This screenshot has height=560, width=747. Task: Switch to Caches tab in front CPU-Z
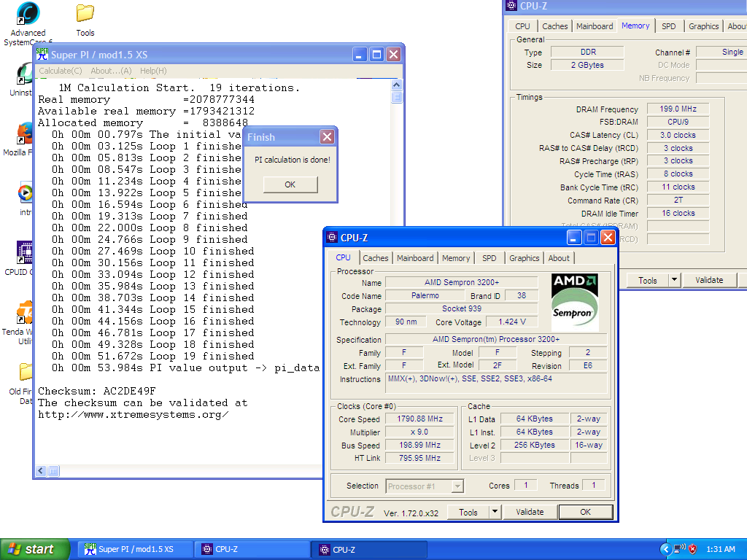(376, 258)
